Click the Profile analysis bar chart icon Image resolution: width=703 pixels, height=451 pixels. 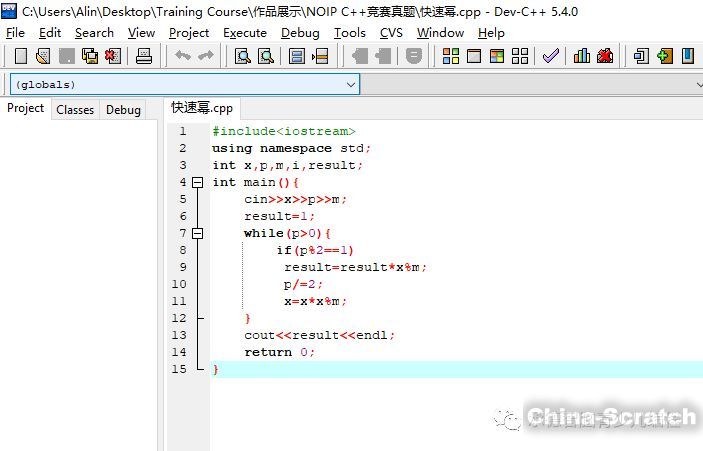pos(582,56)
